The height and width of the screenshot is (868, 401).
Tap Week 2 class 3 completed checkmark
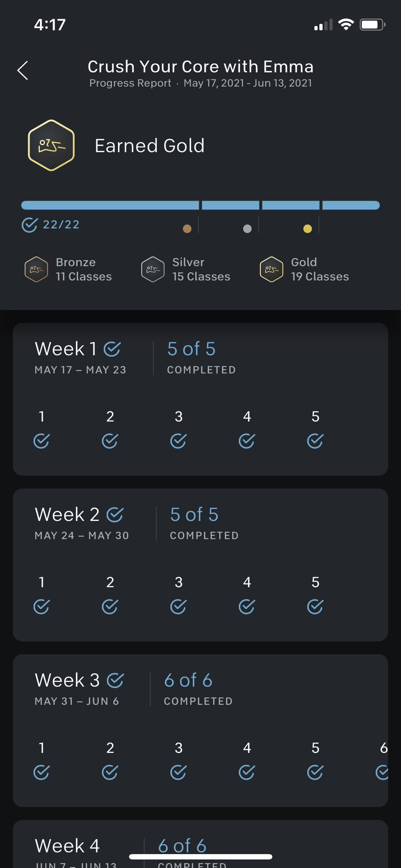point(178,607)
